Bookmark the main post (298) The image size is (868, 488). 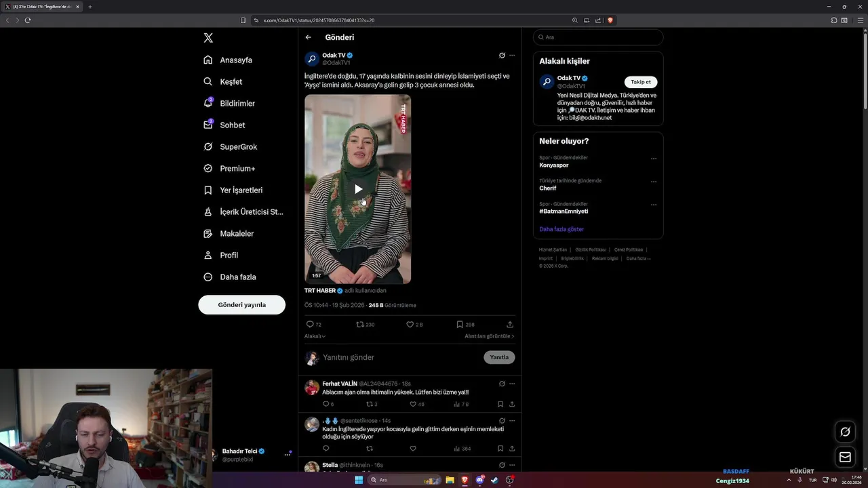pos(460,325)
